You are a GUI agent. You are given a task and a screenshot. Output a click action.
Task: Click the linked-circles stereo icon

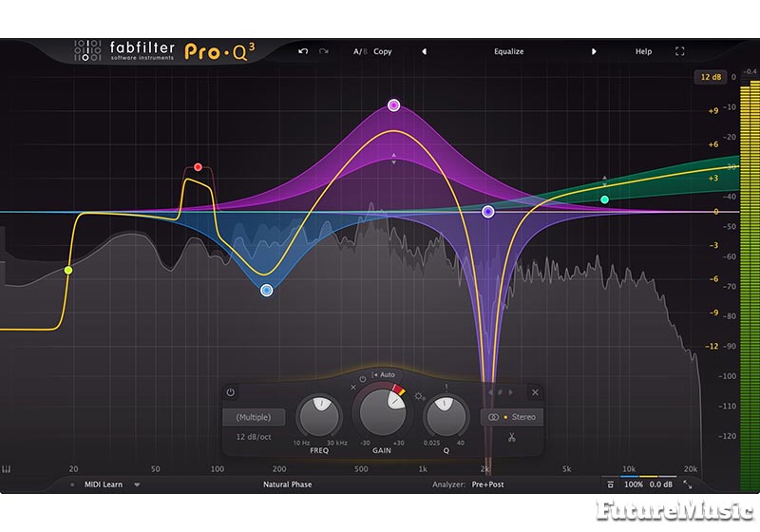click(493, 417)
